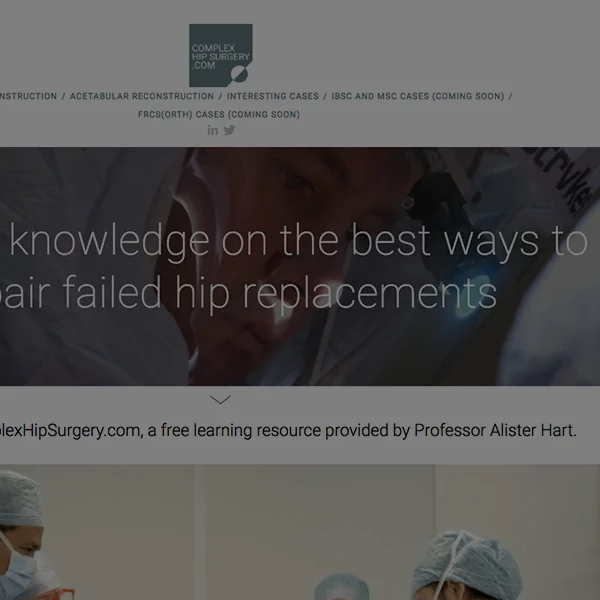
Task: Open the LinkedIn profile icon
Action: tap(213, 130)
